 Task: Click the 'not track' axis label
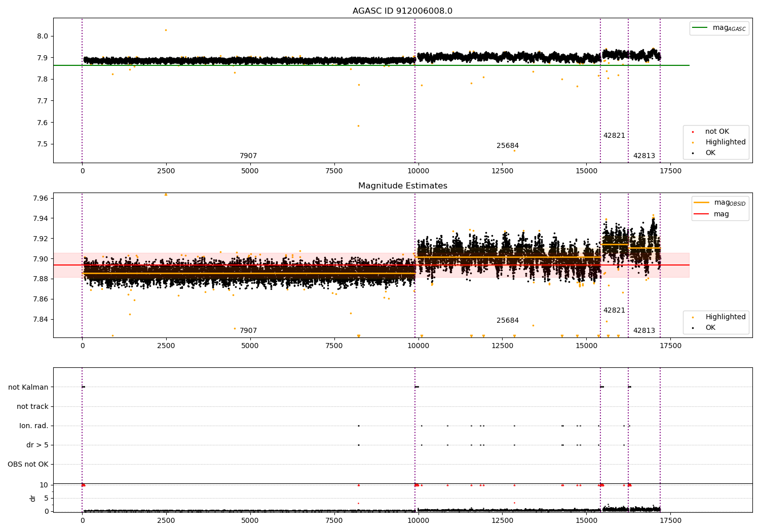32,407
